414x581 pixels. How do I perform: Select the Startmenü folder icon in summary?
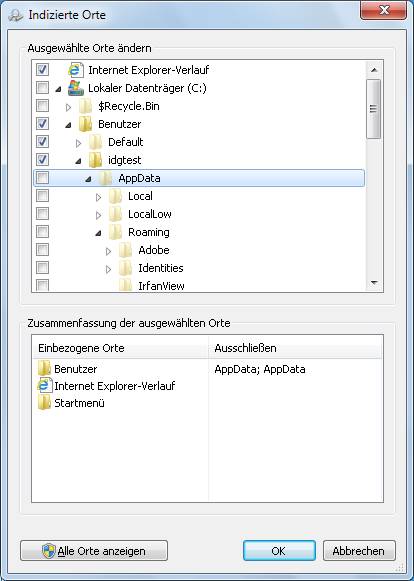click(x=44, y=403)
